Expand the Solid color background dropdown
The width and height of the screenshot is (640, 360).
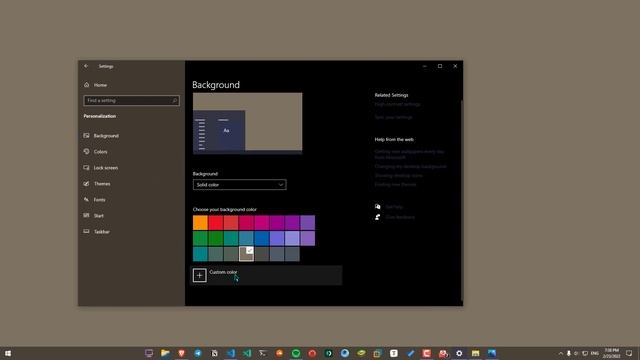[240, 185]
